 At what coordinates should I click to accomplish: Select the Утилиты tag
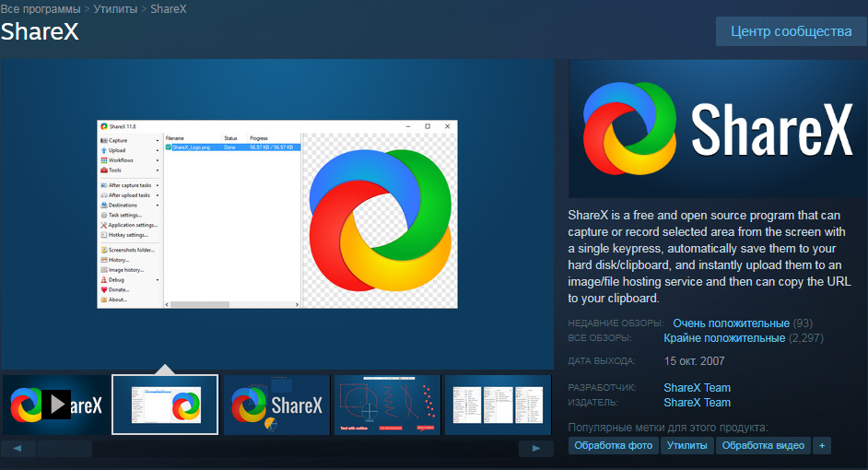(687, 446)
